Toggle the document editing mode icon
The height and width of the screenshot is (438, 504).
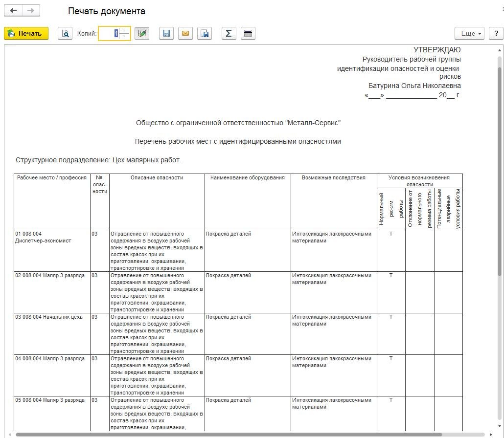click(141, 33)
